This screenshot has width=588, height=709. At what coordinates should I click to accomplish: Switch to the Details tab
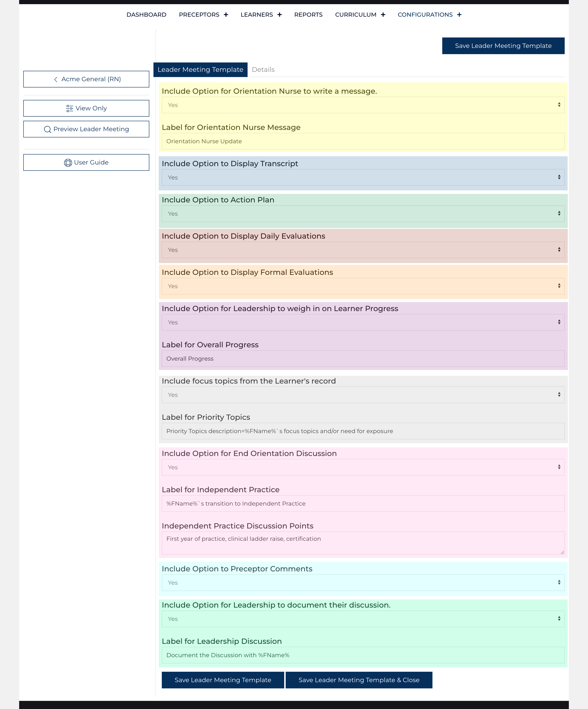[x=263, y=70]
